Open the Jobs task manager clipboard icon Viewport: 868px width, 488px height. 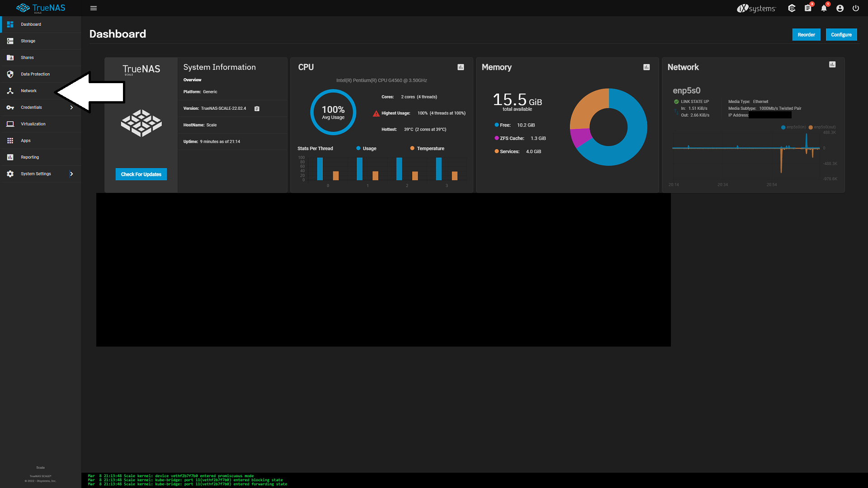click(x=808, y=8)
